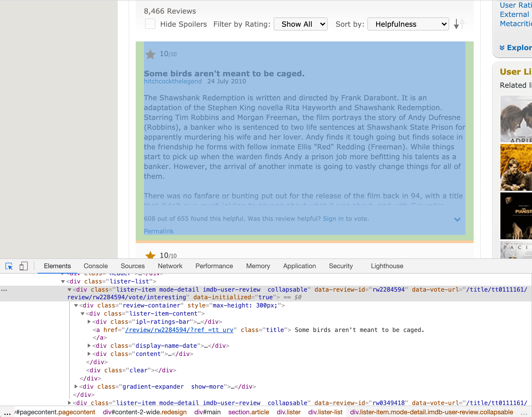Click the gold star of second review

click(150, 255)
